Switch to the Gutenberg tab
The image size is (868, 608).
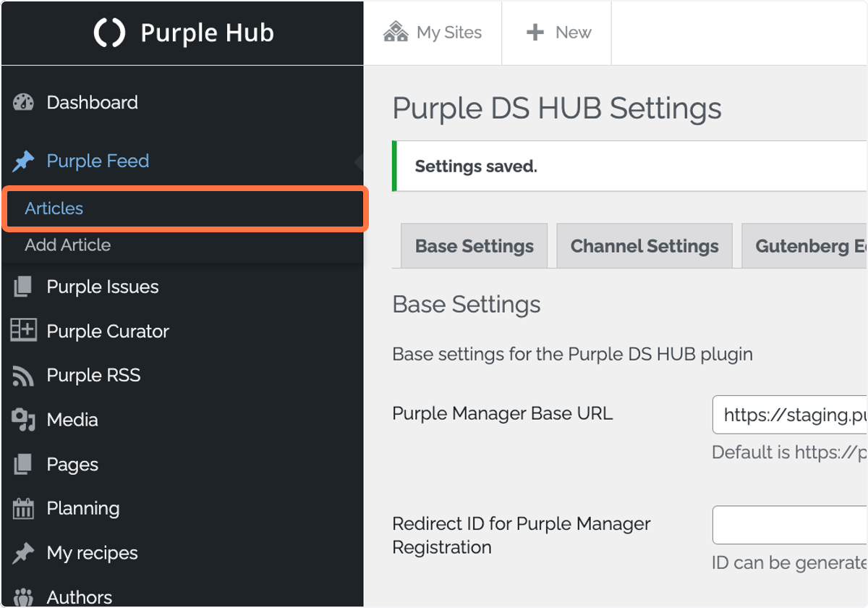(805, 246)
